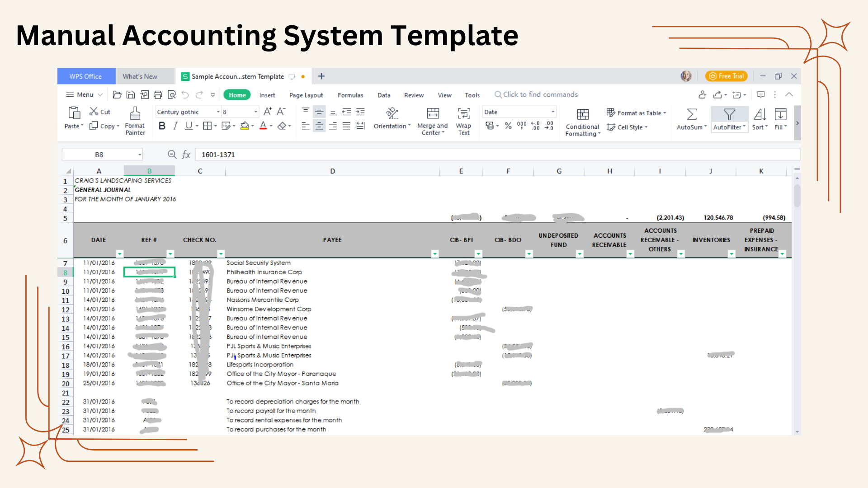Click the Format Painter icon
Screen dimensions: 868x488
click(x=135, y=113)
